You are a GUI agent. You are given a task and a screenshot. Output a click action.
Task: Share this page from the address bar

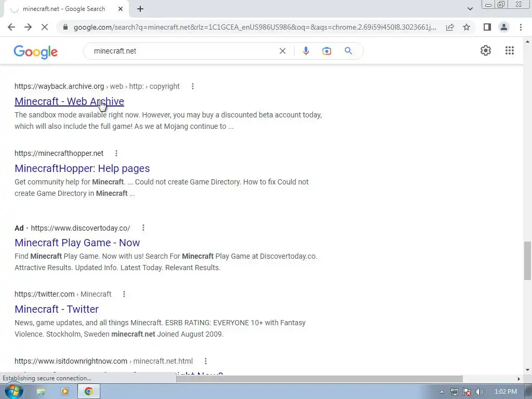tap(450, 27)
